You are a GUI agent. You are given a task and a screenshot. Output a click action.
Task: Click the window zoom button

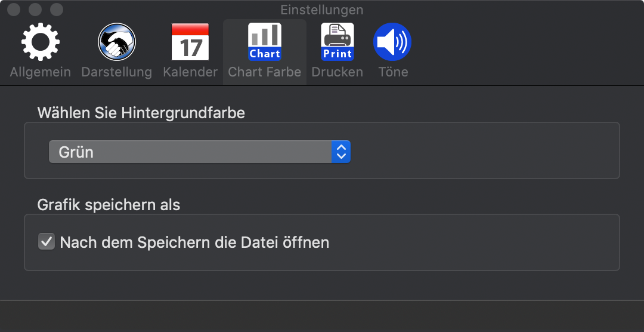point(56,10)
